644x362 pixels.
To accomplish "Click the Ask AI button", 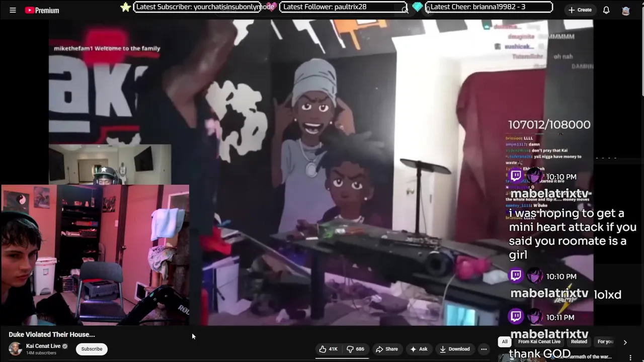I will coord(419,349).
